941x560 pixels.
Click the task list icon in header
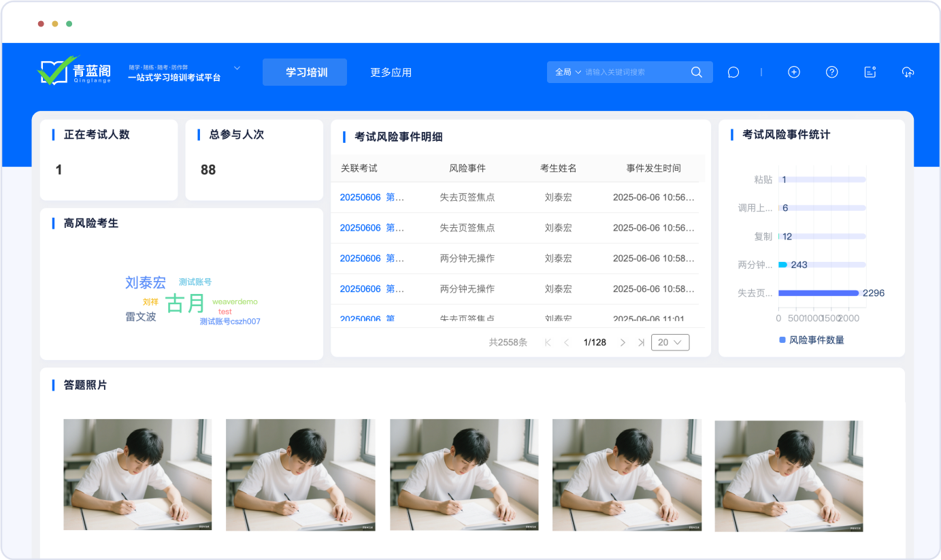click(870, 72)
